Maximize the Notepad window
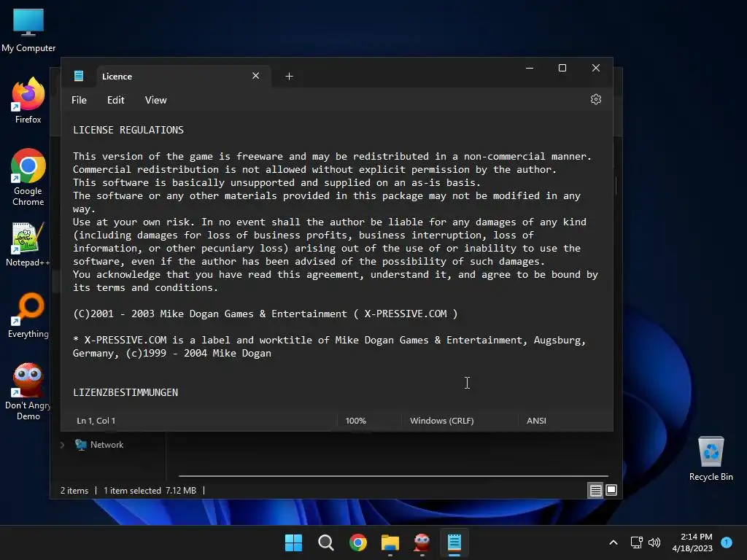This screenshot has height=560, width=747. click(x=562, y=68)
